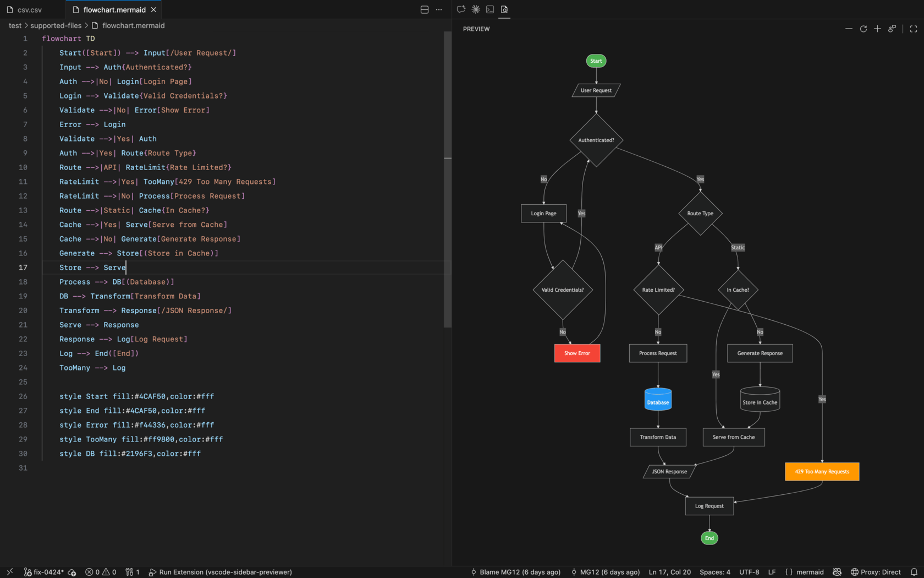The width and height of the screenshot is (924, 578).
Task: Open the editor more actions ellipsis menu
Action: click(439, 9)
